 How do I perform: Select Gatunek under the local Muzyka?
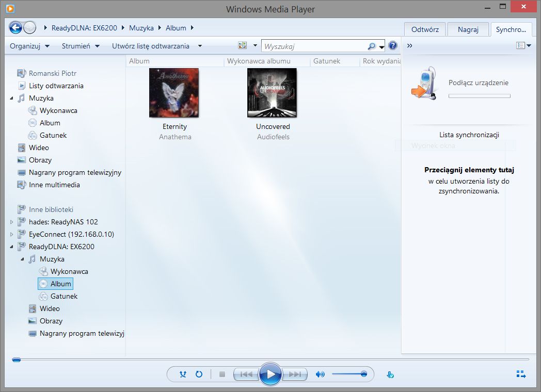click(53, 136)
